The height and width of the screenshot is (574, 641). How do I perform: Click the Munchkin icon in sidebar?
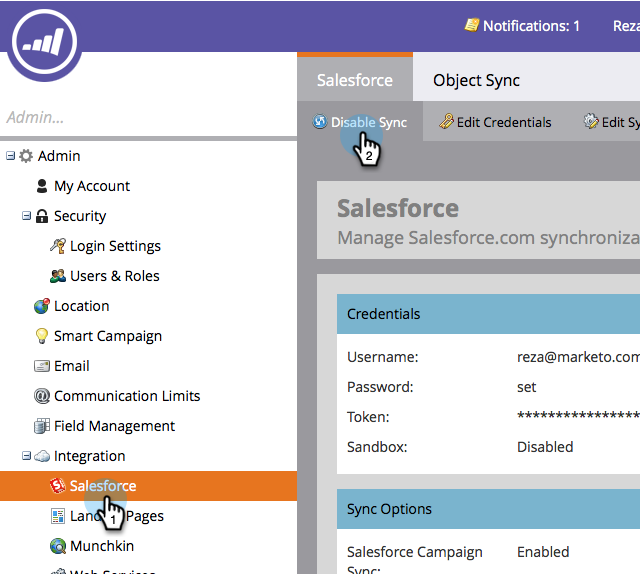point(58,546)
